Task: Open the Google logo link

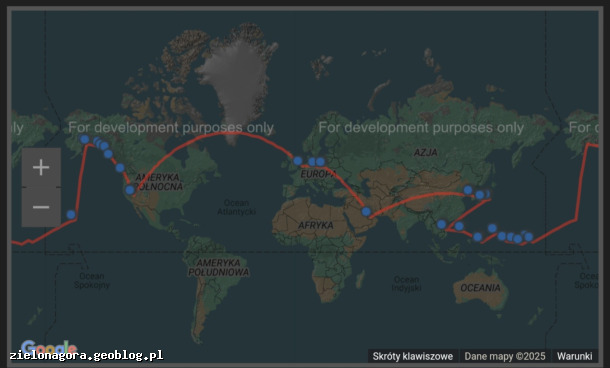Action: point(48,347)
